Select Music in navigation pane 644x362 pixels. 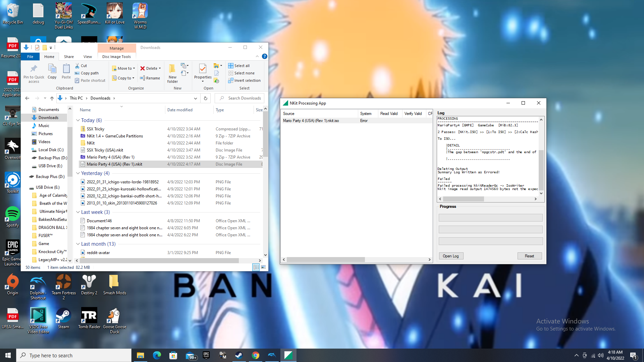(x=44, y=126)
